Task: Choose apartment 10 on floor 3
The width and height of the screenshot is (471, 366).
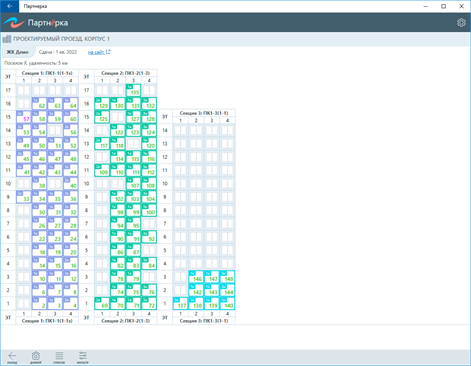Action: click(39, 277)
